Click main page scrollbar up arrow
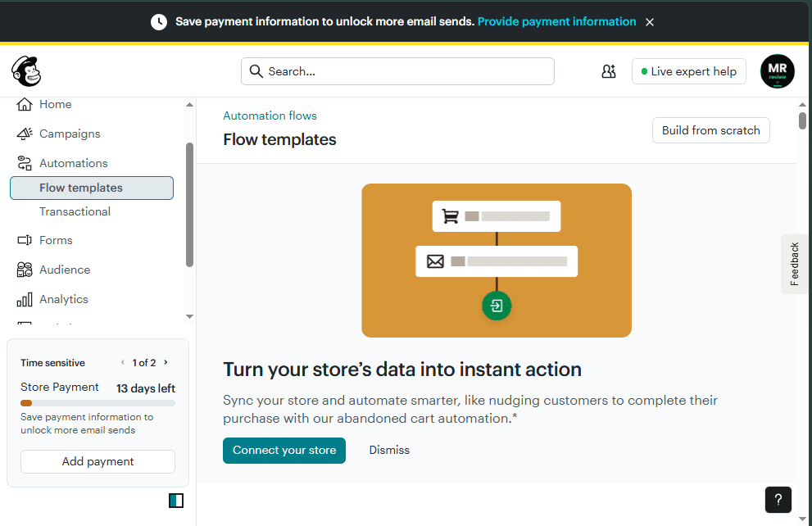The image size is (812, 526). click(802, 105)
